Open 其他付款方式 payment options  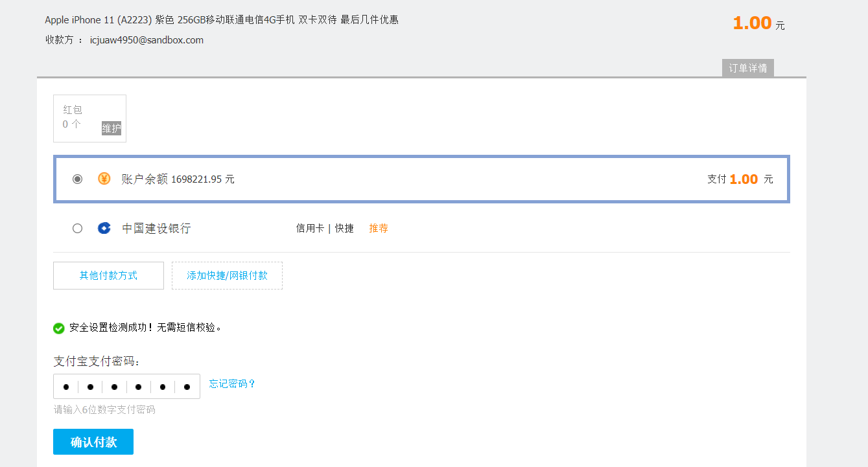click(108, 275)
